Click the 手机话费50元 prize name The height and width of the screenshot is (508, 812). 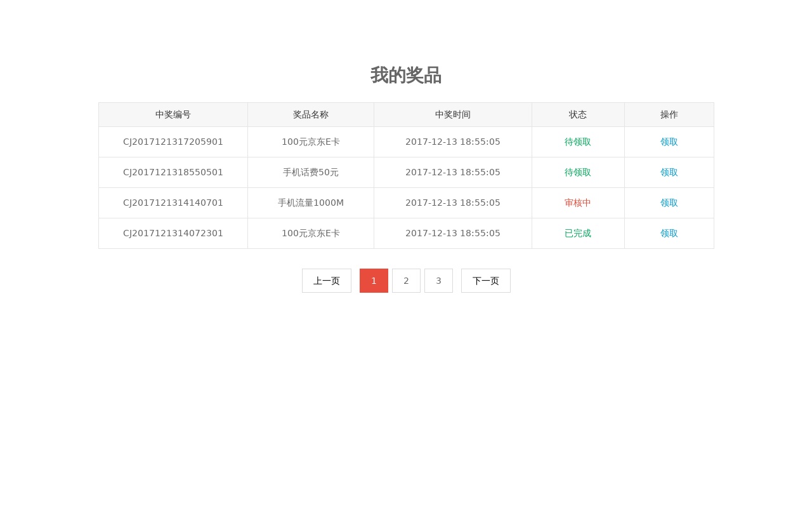[311, 173]
